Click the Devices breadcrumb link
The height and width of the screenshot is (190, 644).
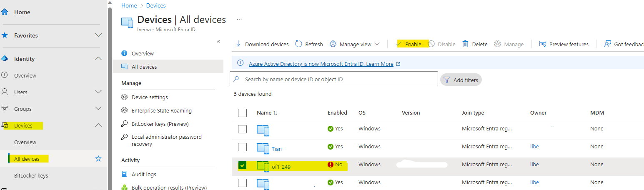[156, 5]
